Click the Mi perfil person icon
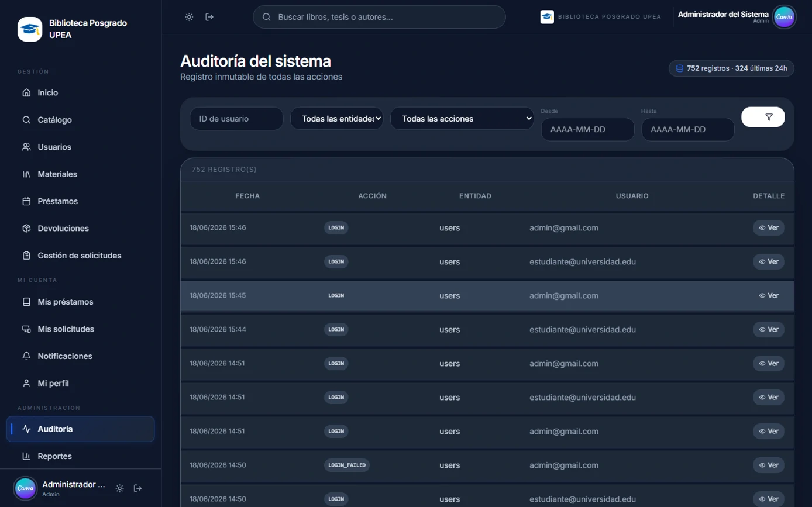812x507 pixels. tap(26, 384)
